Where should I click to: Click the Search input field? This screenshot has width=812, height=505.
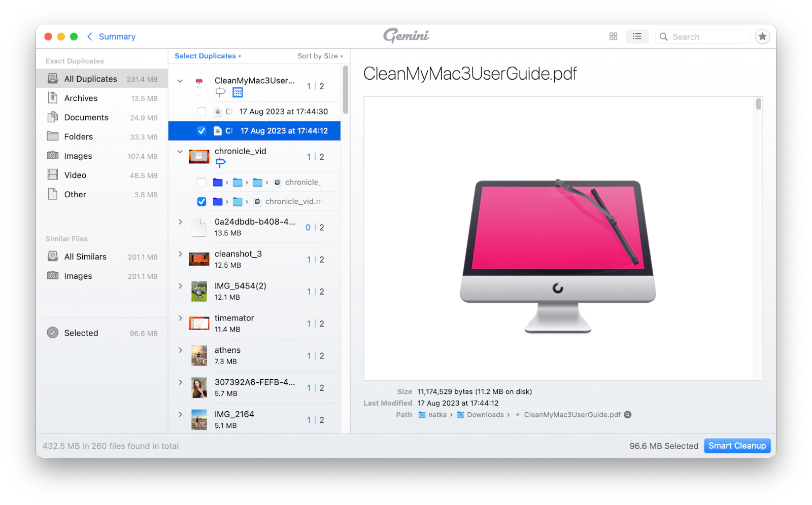click(703, 37)
